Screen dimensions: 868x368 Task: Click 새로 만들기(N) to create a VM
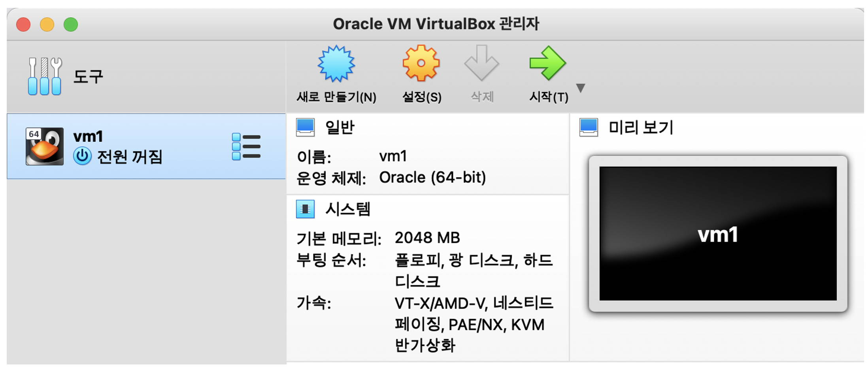pos(336,74)
